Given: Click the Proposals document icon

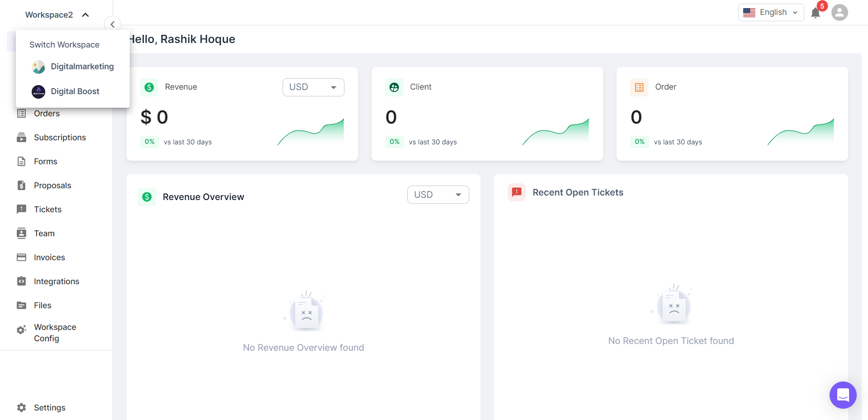Looking at the screenshot, I should pos(21,185).
